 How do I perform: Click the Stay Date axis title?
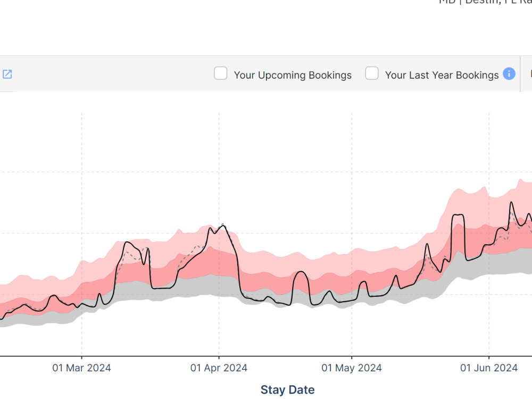(287, 390)
